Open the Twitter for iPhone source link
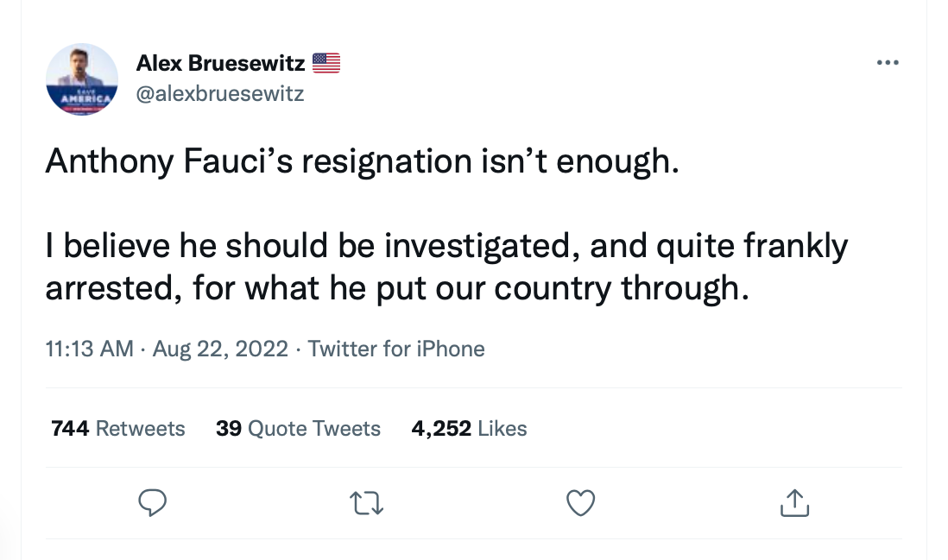 [396, 349]
